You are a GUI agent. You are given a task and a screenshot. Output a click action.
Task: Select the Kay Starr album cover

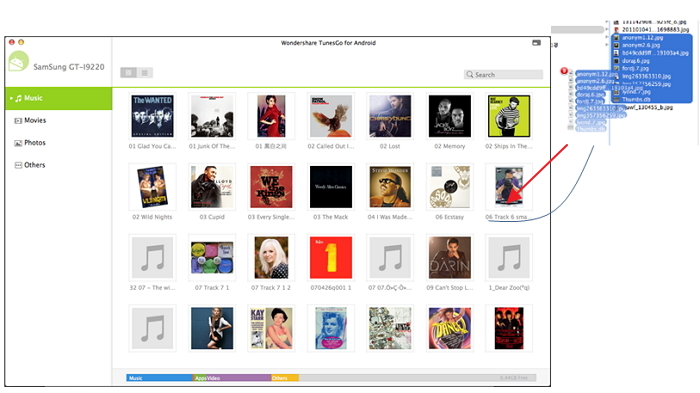click(x=271, y=328)
